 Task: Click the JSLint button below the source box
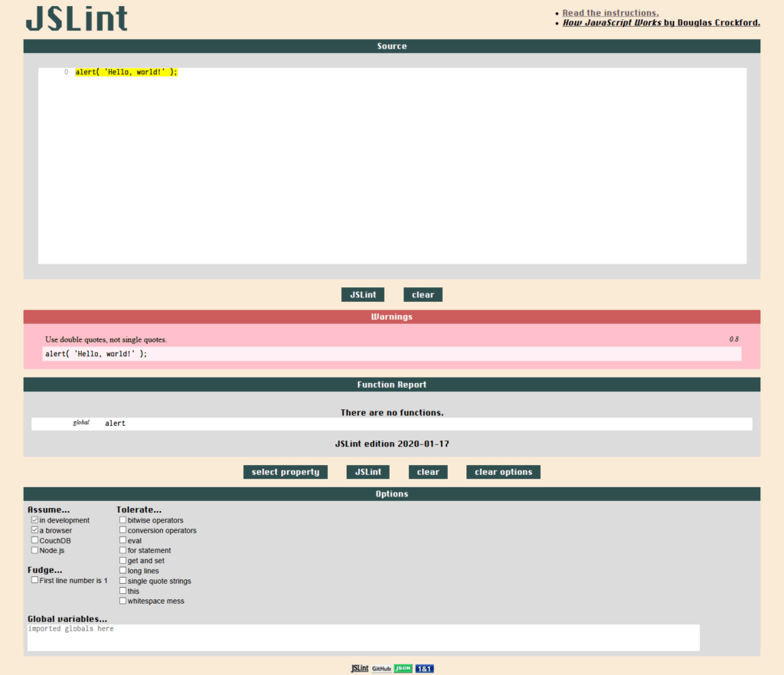[362, 294]
